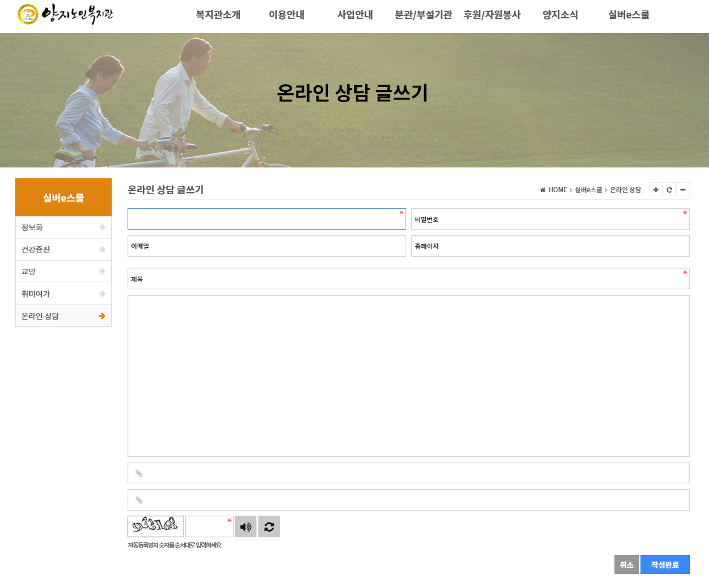Click arrow next to 온라인 상담

coord(102,316)
